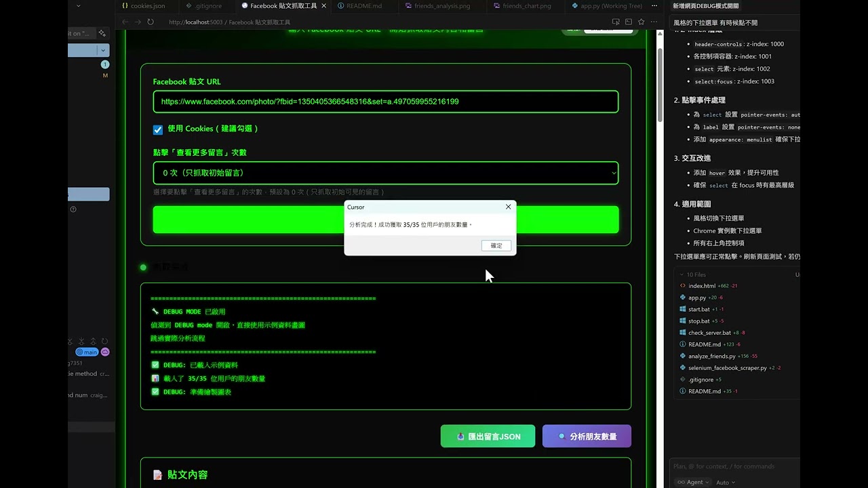868x488 pixels.
Task: Open check_server.bat in the changed files
Action: click(x=709, y=333)
